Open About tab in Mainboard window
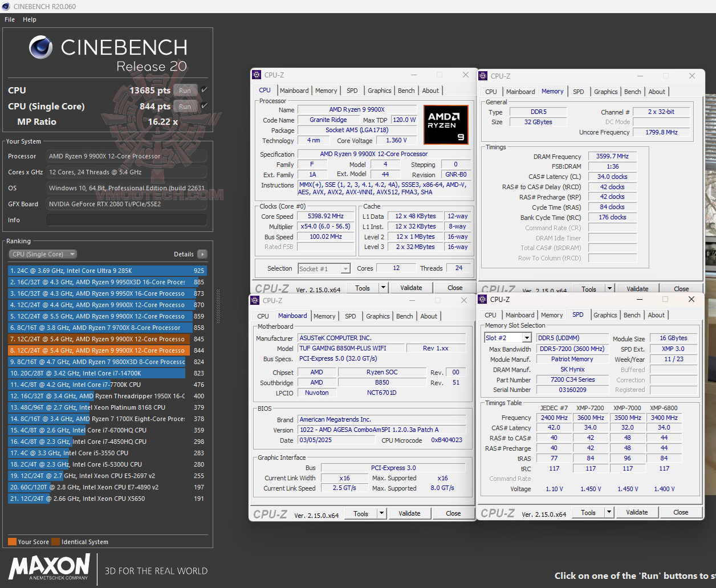This screenshot has width=716, height=588. 429,316
